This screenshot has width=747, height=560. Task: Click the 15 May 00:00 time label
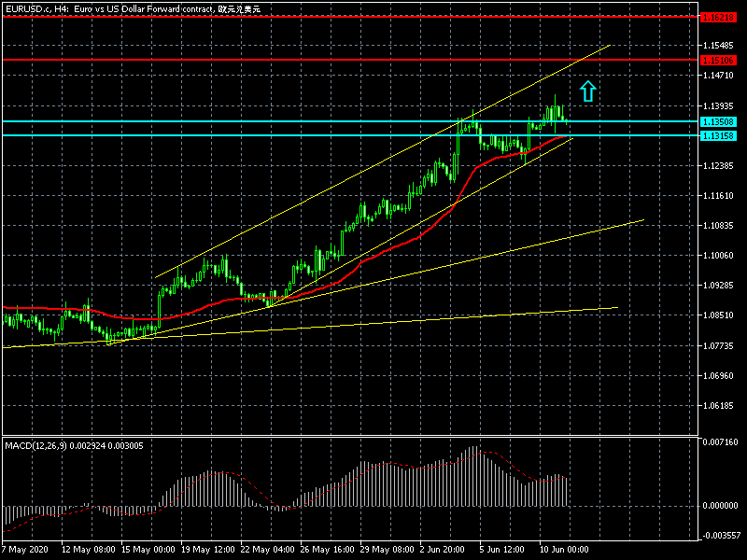point(148,548)
